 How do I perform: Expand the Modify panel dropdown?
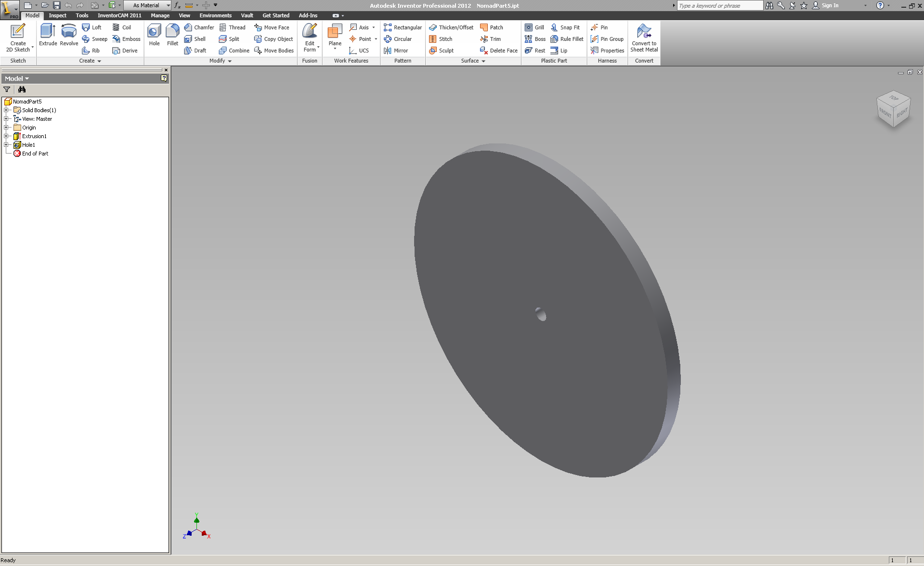(221, 61)
